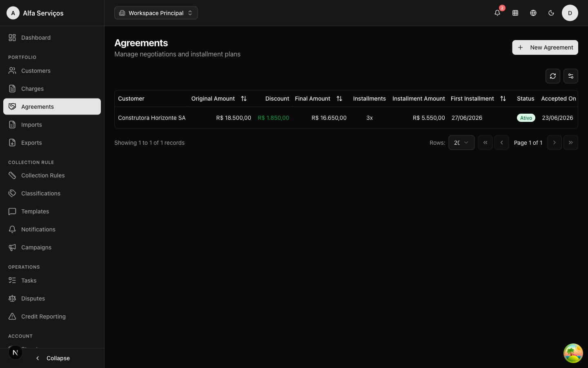Image resolution: width=588 pixels, height=368 pixels.
Task: Click the 23/06/2026 accepted date
Action: pos(557,118)
